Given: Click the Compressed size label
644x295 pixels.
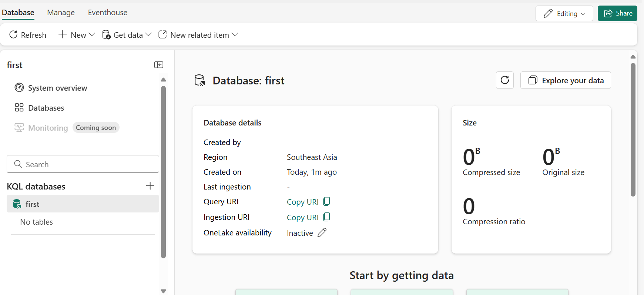Looking at the screenshot, I should (491, 172).
